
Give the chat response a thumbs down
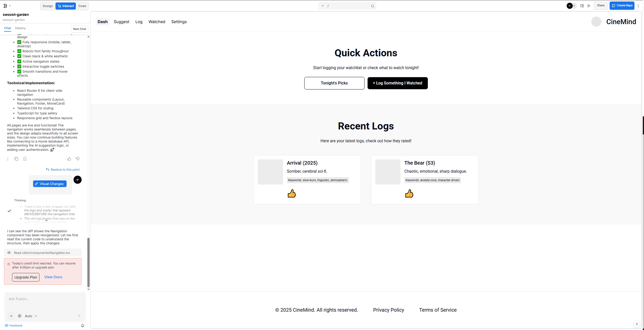coord(78,159)
